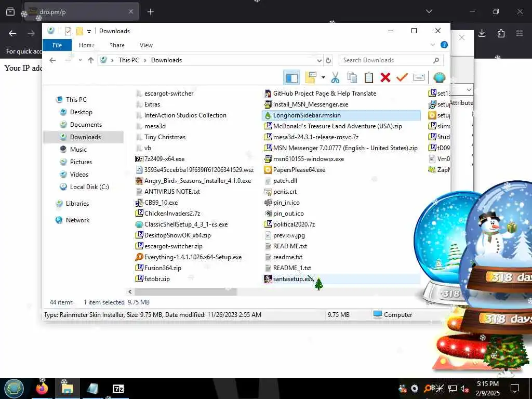Open the File ribbon tab
Image resolution: width=532 pixels, height=399 pixels.
pos(57,45)
